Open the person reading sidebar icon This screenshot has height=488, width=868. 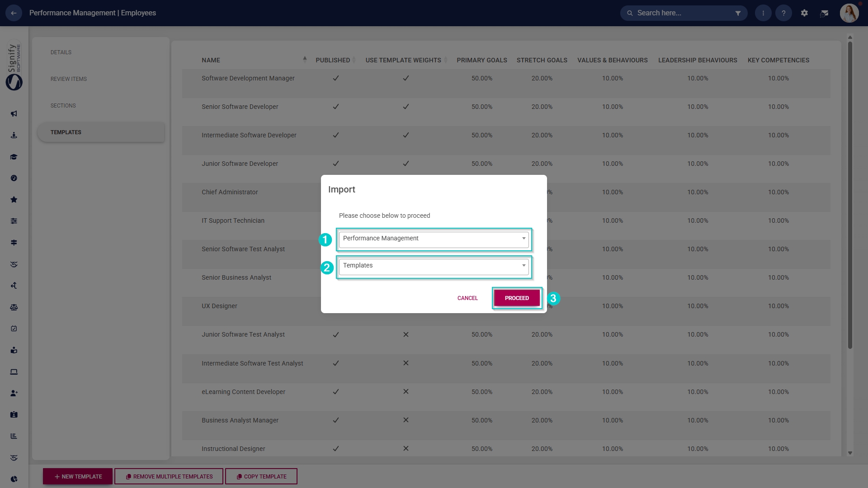pyautogui.click(x=14, y=350)
